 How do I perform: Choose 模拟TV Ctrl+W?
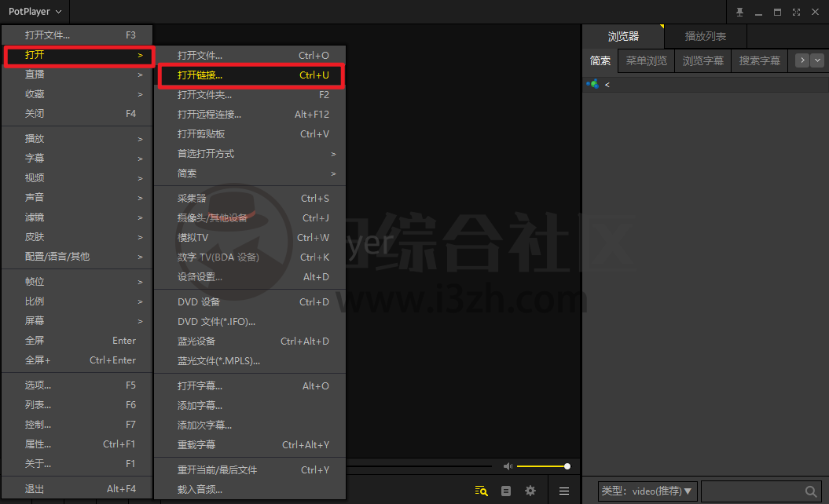[250, 238]
